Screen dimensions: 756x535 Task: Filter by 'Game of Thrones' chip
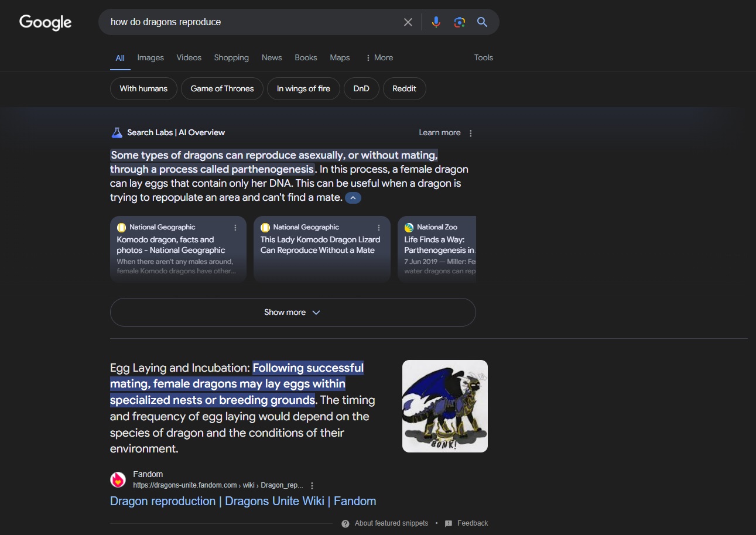pos(223,89)
